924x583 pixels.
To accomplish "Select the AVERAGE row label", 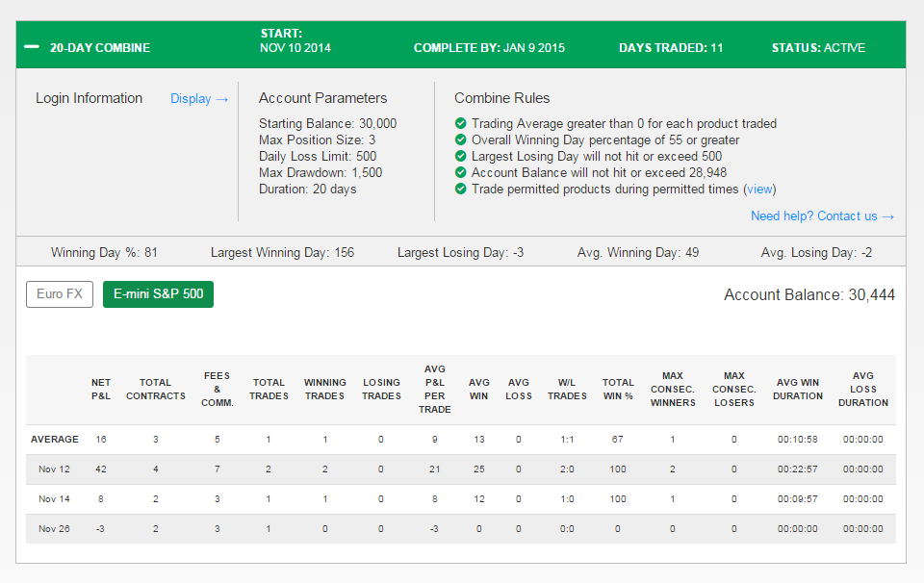I will tap(54, 440).
